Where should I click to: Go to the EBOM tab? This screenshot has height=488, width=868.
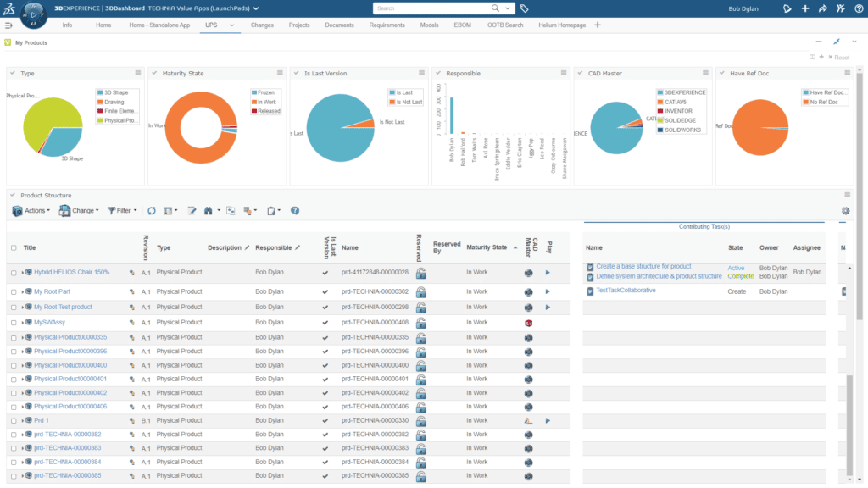pyautogui.click(x=462, y=25)
